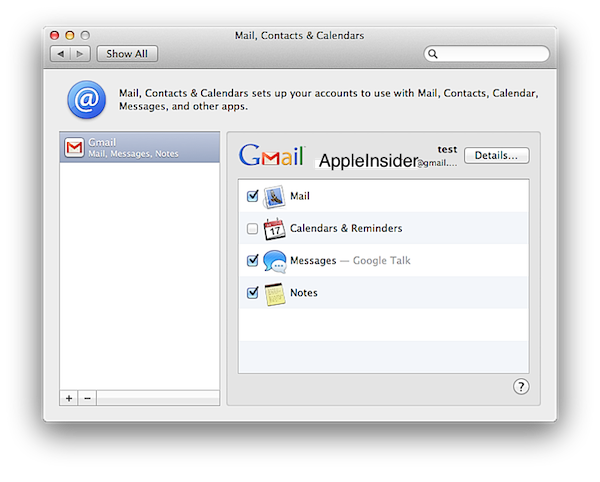Viewport: 600px width, 482px height.
Task: Open help with the question mark button
Action: 521,386
